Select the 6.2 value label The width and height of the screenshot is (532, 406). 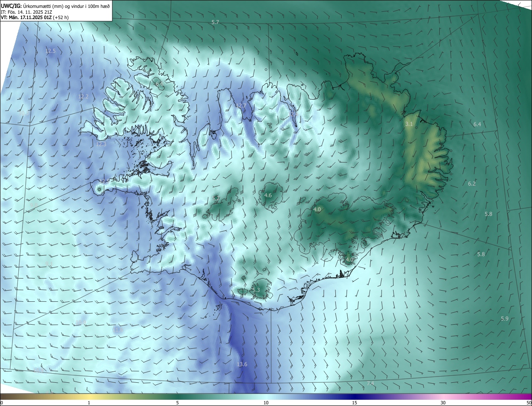472,183
